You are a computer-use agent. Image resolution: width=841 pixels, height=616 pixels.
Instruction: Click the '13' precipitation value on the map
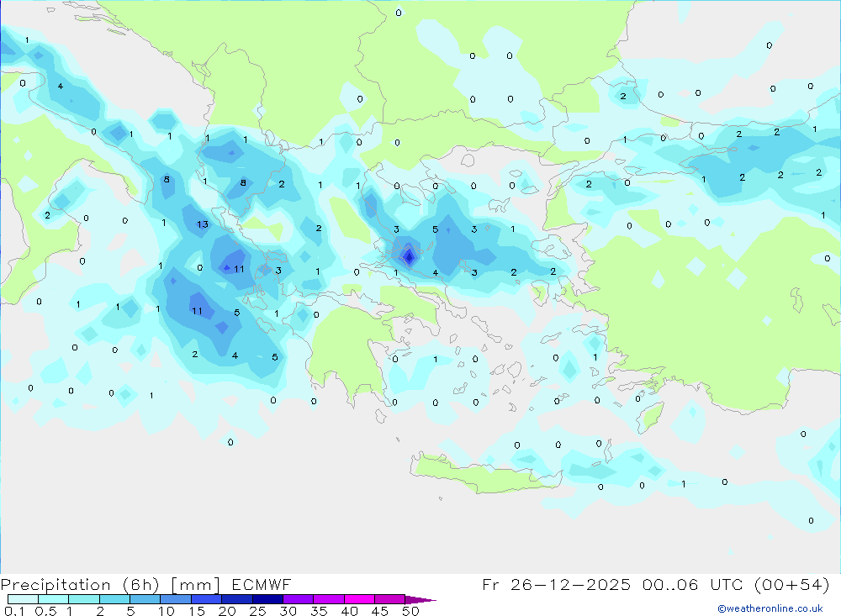(202, 224)
